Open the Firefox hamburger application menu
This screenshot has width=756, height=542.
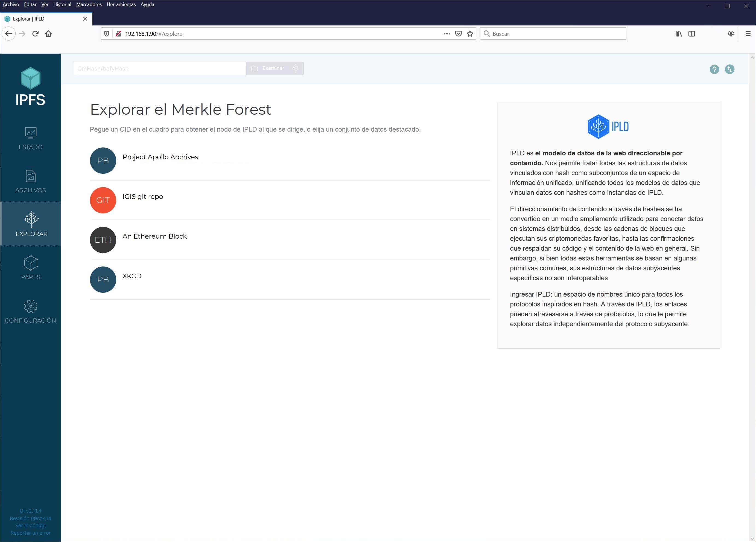point(748,34)
